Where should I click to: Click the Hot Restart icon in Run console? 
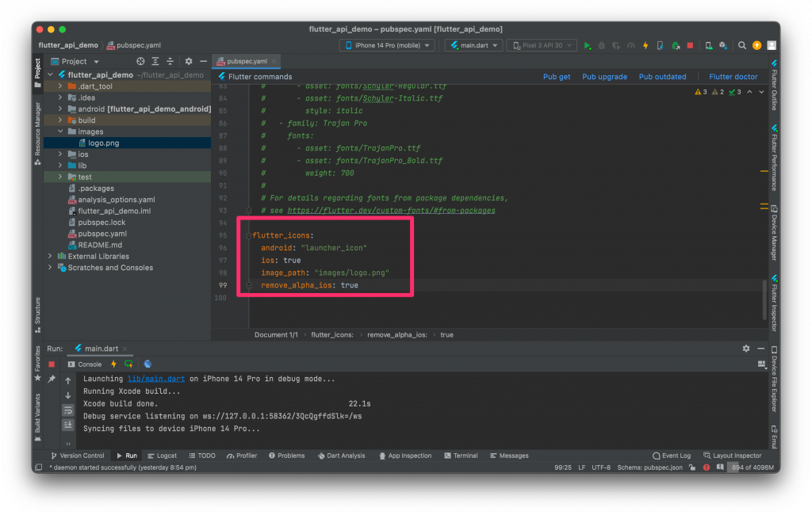pyautogui.click(x=128, y=364)
